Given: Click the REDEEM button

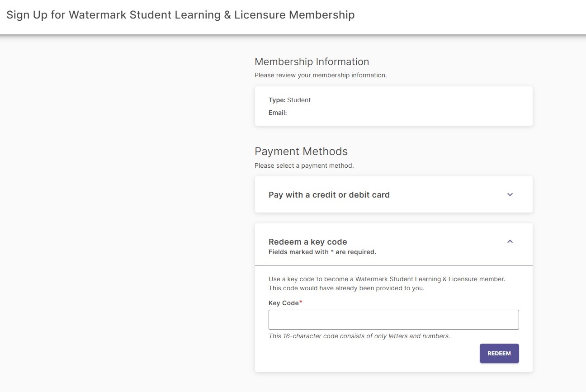Looking at the screenshot, I should pos(499,353).
